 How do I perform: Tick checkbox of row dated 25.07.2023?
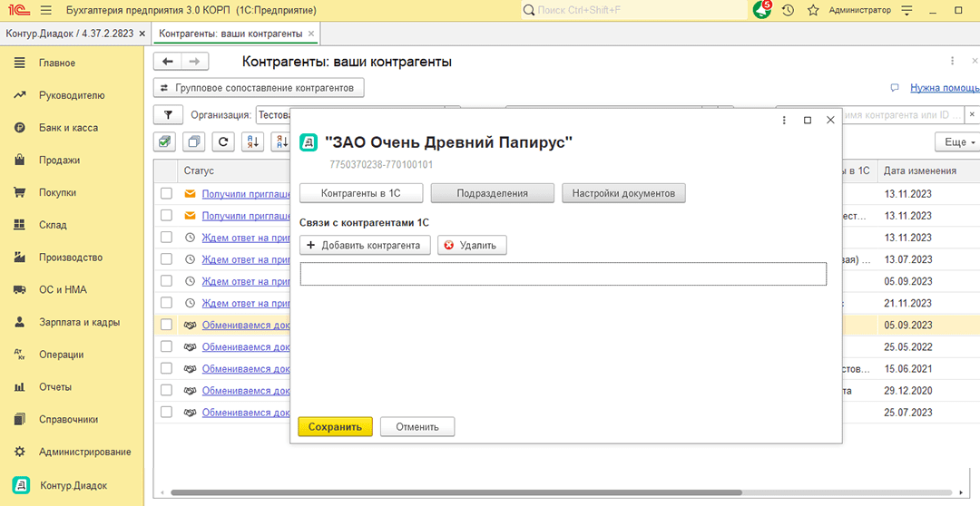click(166, 413)
